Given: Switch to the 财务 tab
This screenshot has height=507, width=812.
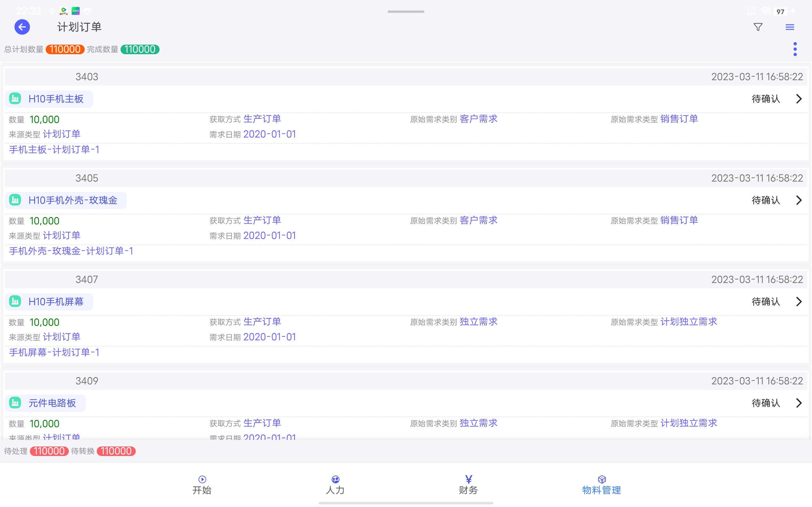Looking at the screenshot, I should tap(468, 485).
